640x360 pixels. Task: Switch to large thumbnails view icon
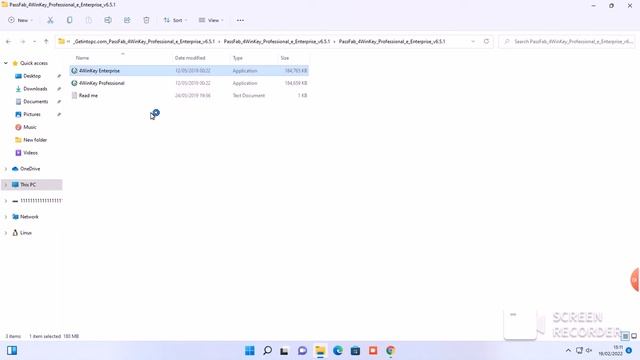pyautogui.click(x=634, y=336)
